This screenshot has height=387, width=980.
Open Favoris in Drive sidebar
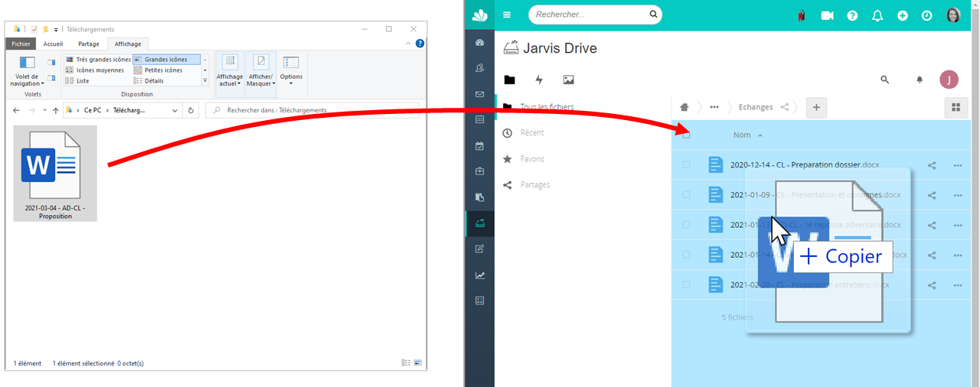point(532,159)
